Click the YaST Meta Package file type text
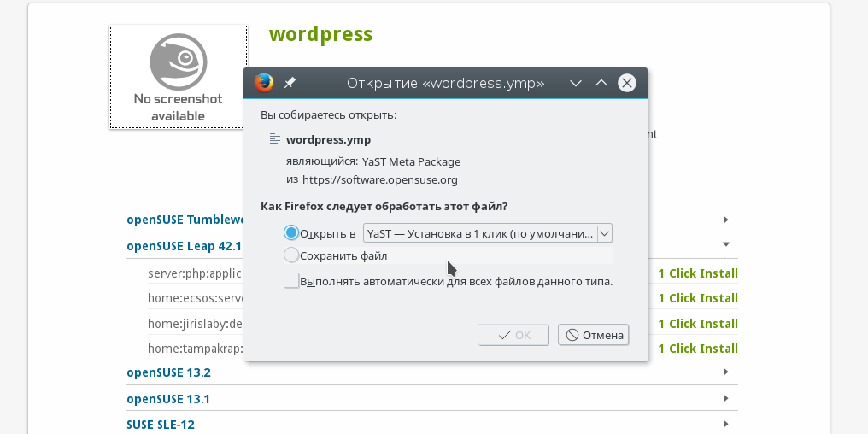The image size is (868, 434). tap(411, 162)
